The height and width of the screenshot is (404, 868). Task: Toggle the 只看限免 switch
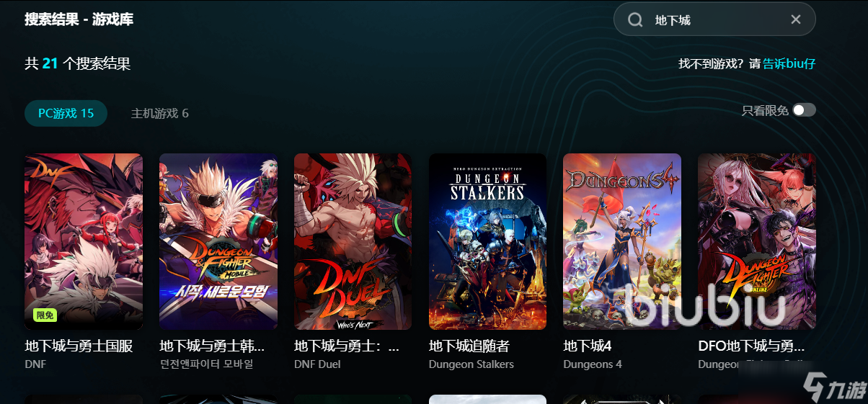[804, 110]
